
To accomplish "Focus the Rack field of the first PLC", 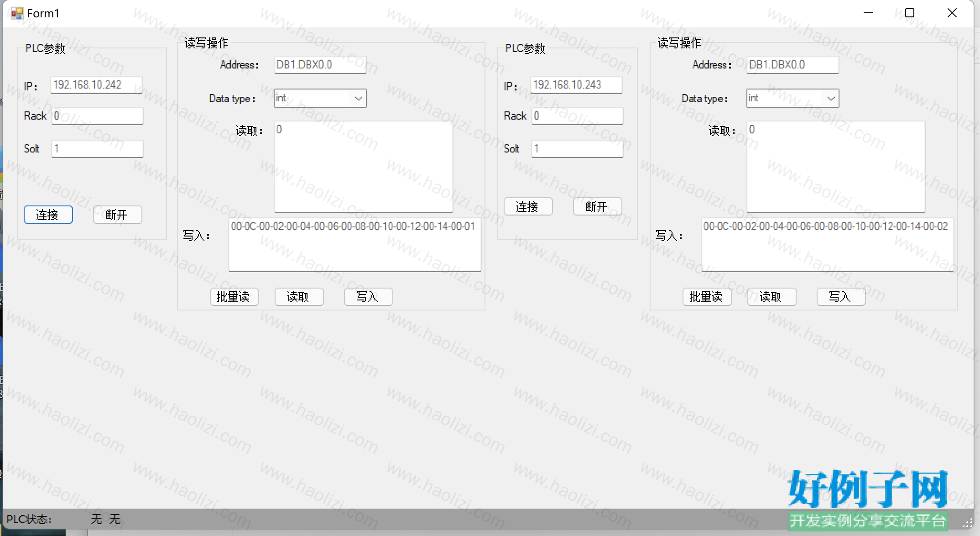I will tap(97, 116).
